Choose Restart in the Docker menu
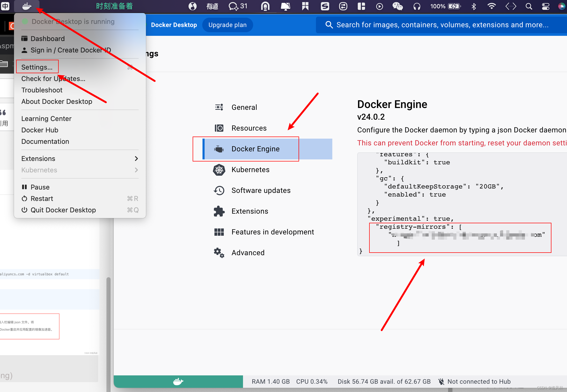567x392 pixels. pos(42,199)
